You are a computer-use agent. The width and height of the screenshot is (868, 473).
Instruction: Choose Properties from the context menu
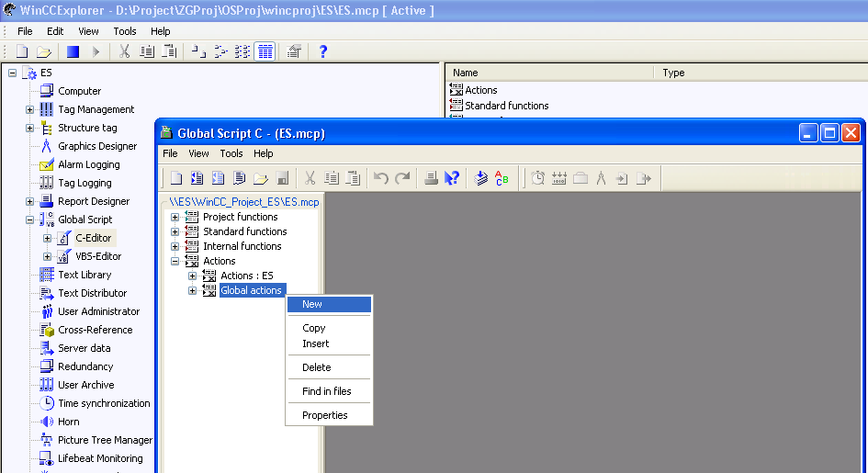pyautogui.click(x=329, y=415)
